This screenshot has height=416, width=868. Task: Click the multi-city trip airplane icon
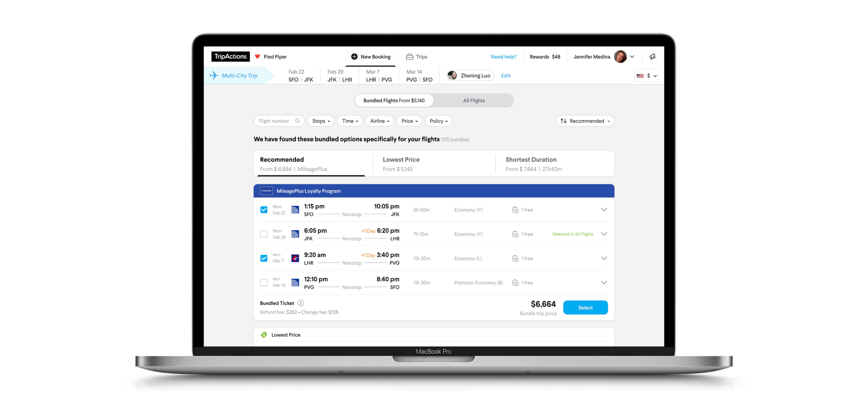point(216,75)
